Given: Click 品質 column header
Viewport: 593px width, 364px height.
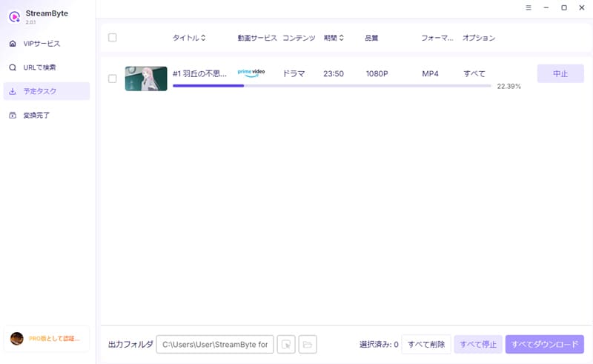Looking at the screenshot, I should pyautogui.click(x=371, y=38).
